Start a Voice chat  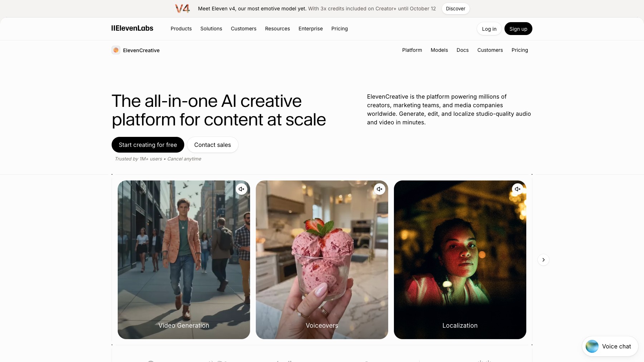point(610,346)
